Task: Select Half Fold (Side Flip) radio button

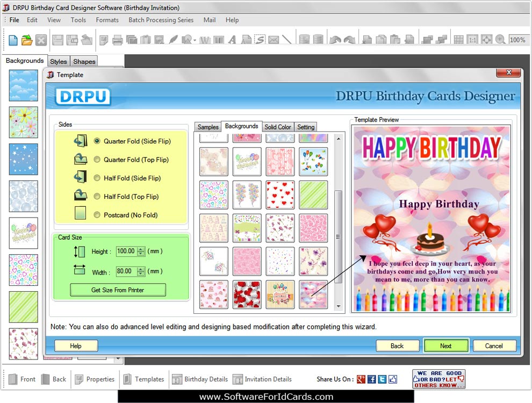Action: tap(97, 178)
